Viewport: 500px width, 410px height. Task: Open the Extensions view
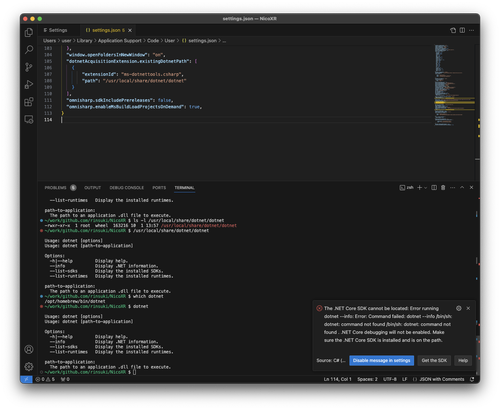click(29, 102)
